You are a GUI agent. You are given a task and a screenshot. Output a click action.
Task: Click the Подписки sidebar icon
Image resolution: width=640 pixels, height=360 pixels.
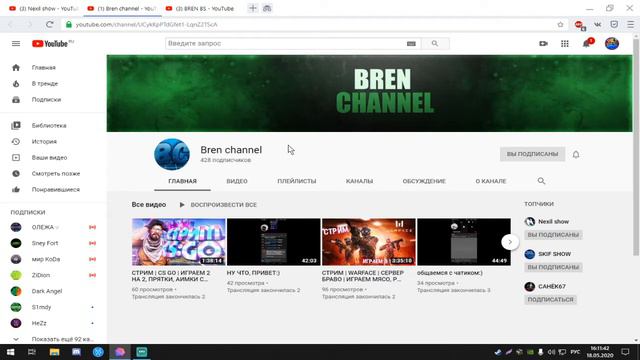pyautogui.click(x=16, y=100)
